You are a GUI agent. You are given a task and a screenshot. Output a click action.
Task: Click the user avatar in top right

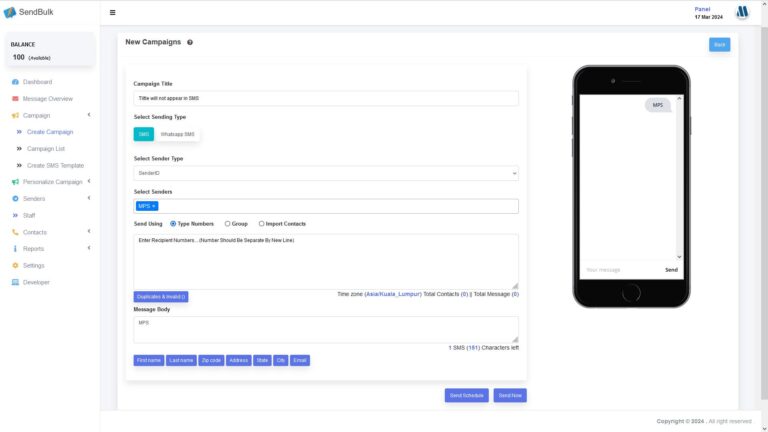[x=742, y=12]
